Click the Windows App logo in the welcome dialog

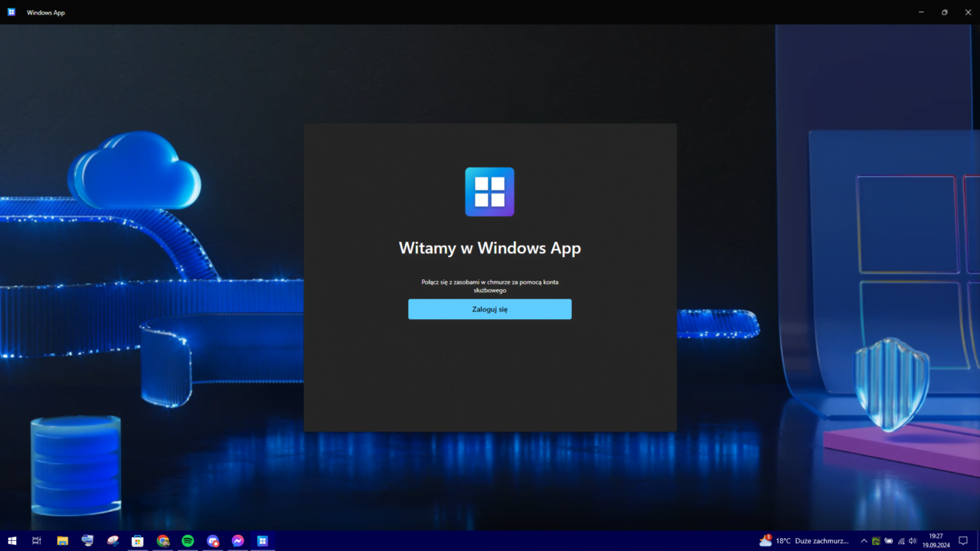[x=490, y=192]
